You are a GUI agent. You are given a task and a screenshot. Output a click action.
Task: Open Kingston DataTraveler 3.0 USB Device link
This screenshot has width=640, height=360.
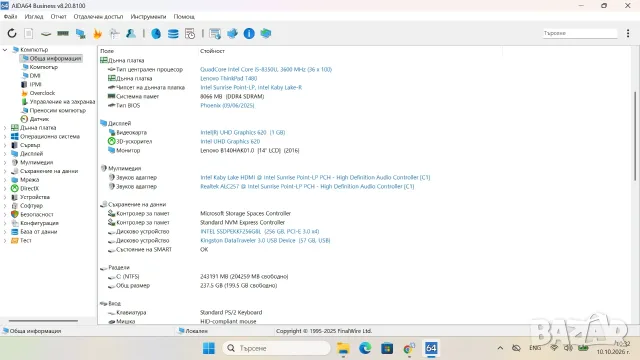click(265, 240)
